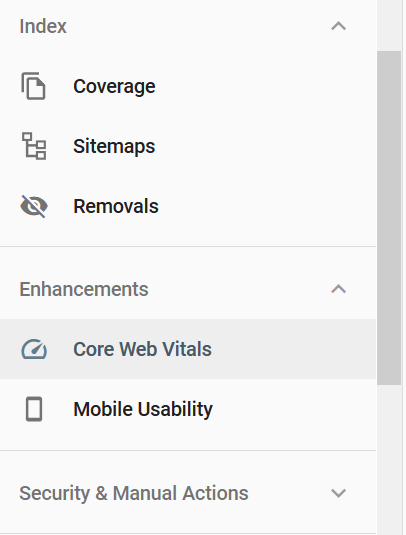Click the Enhancements section header label
Image resolution: width=406 pixels, height=535 pixels.
(84, 289)
